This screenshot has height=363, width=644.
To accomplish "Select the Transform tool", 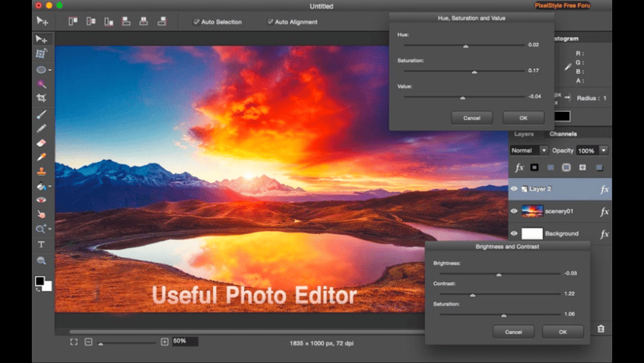I will point(41,53).
